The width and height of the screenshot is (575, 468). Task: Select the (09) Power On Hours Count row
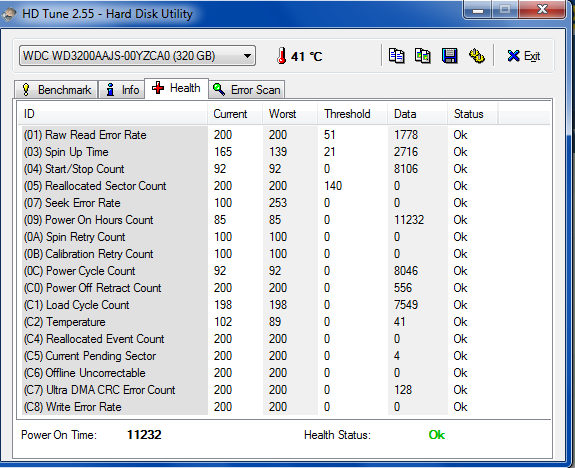point(284,220)
